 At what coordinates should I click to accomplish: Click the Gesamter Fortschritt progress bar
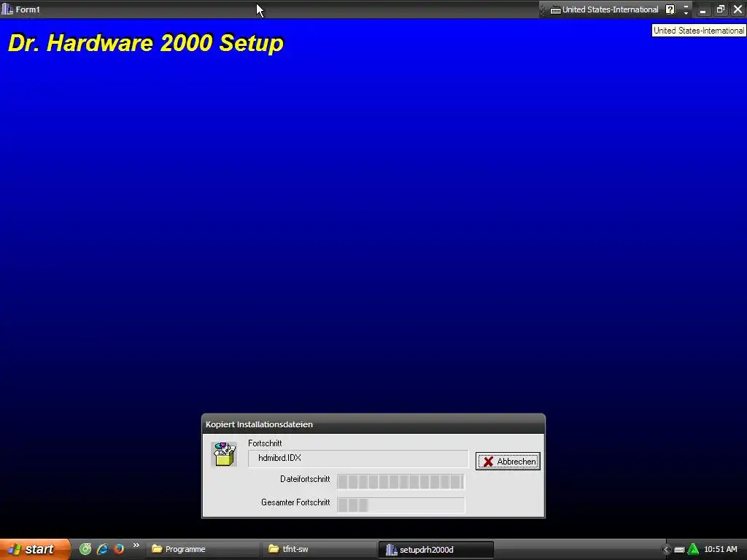point(400,505)
